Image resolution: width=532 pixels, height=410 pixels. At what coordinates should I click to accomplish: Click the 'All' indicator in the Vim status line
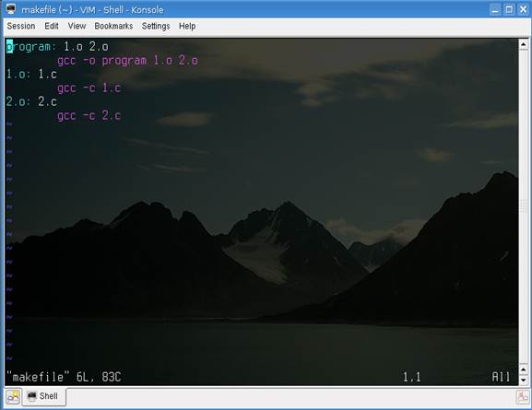[x=501, y=377]
